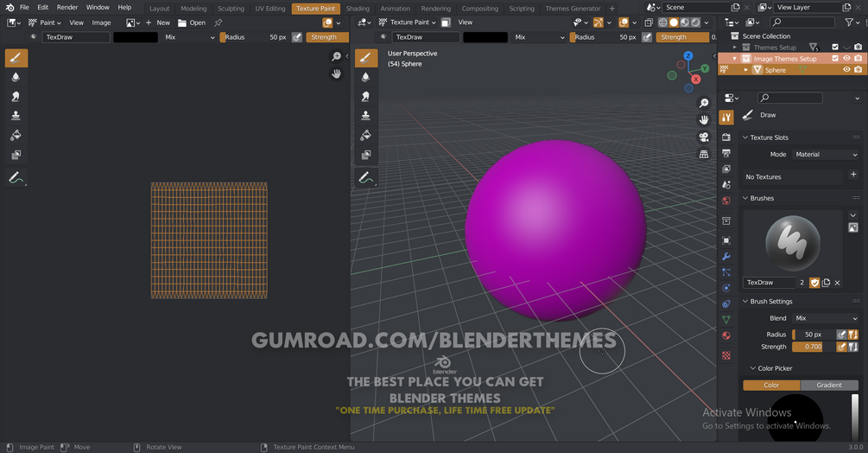Toggle strength pressure sensitivity in Brush Settings
Viewport: 868px width, 453px height.
pyautogui.click(x=841, y=347)
